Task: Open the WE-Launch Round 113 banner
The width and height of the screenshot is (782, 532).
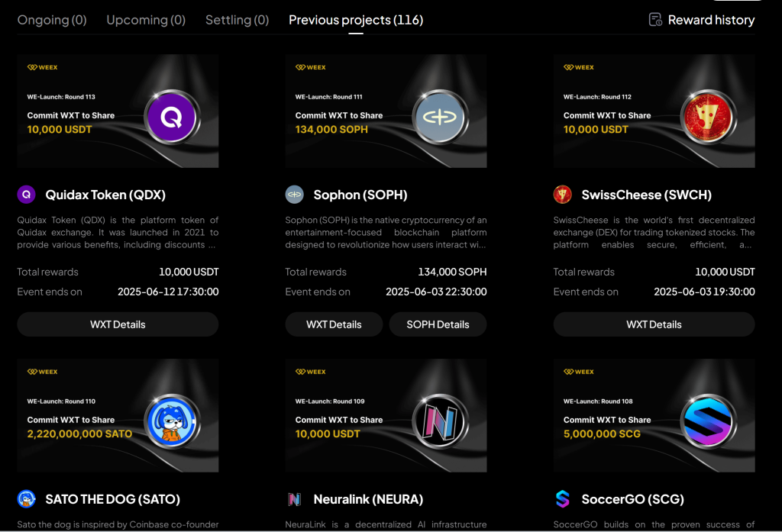Action: pos(118,111)
